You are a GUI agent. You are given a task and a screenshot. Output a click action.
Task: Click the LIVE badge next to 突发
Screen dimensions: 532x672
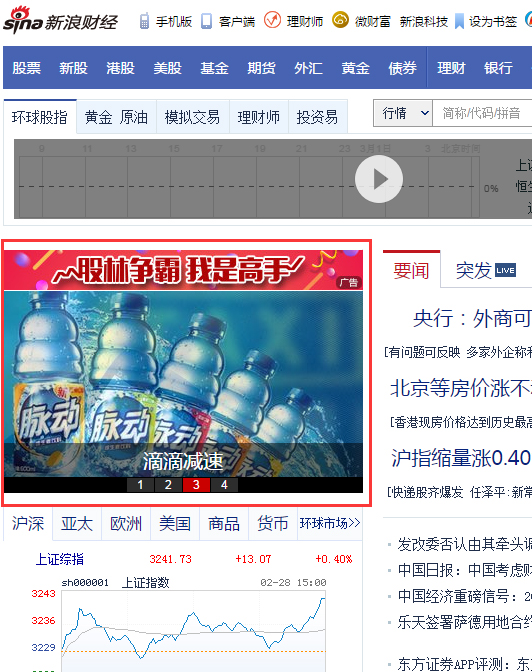pos(505,270)
